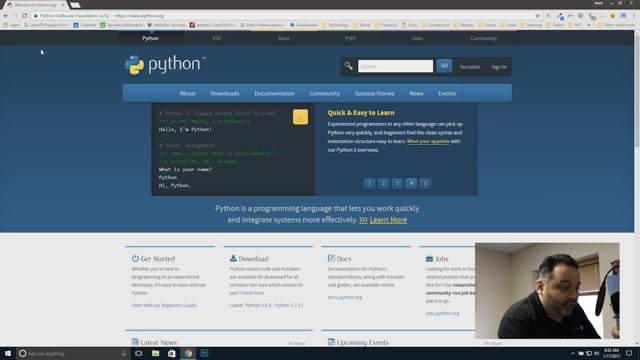Open the Downloads menu
This screenshot has height=360, width=640.
point(225,93)
